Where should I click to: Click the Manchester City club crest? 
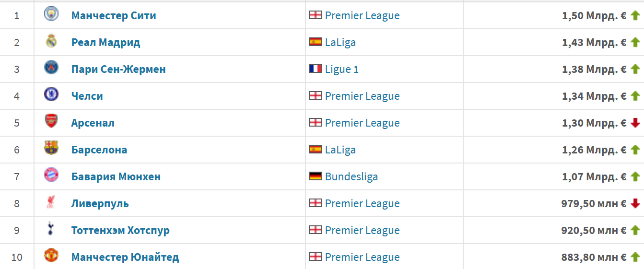point(51,14)
